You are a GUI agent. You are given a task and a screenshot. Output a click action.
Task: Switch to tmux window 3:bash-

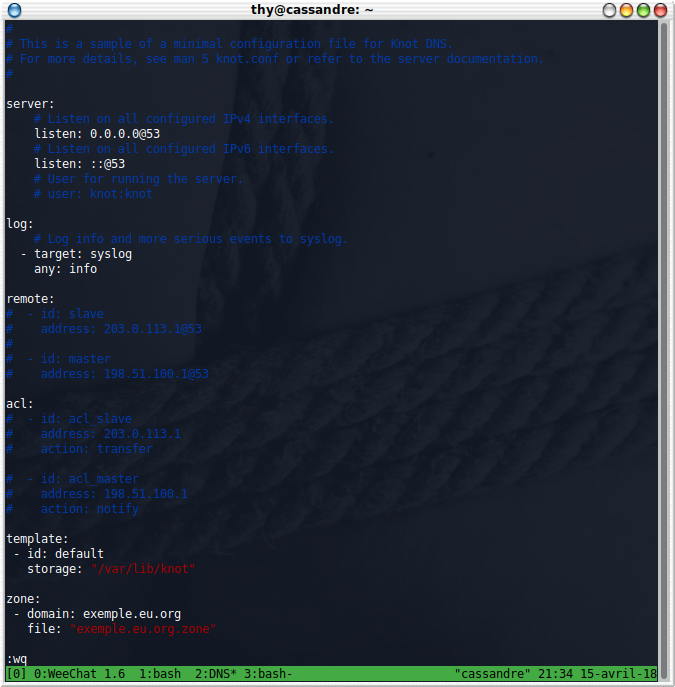pos(268,673)
